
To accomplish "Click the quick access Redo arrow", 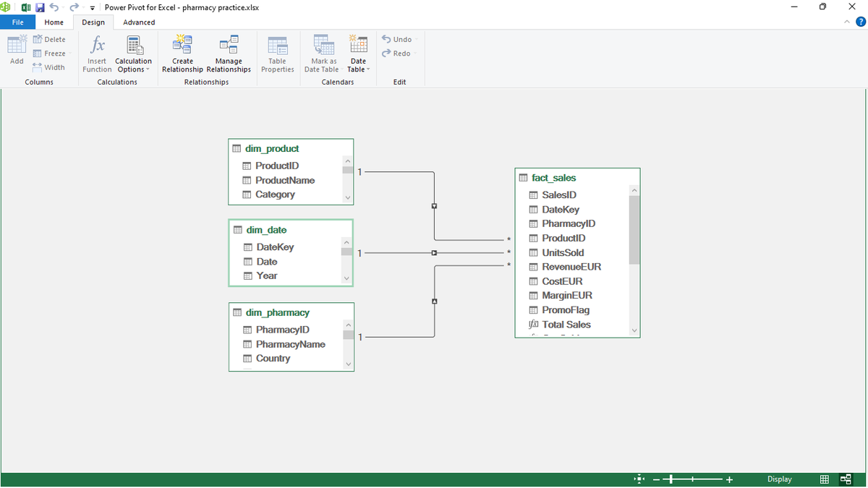I will point(74,7).
